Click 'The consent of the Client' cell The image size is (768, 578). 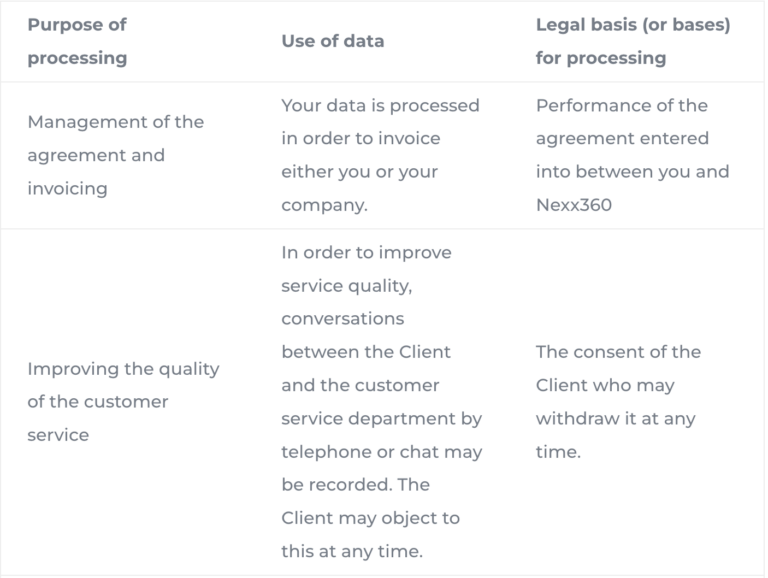click(x=618, y=368)
